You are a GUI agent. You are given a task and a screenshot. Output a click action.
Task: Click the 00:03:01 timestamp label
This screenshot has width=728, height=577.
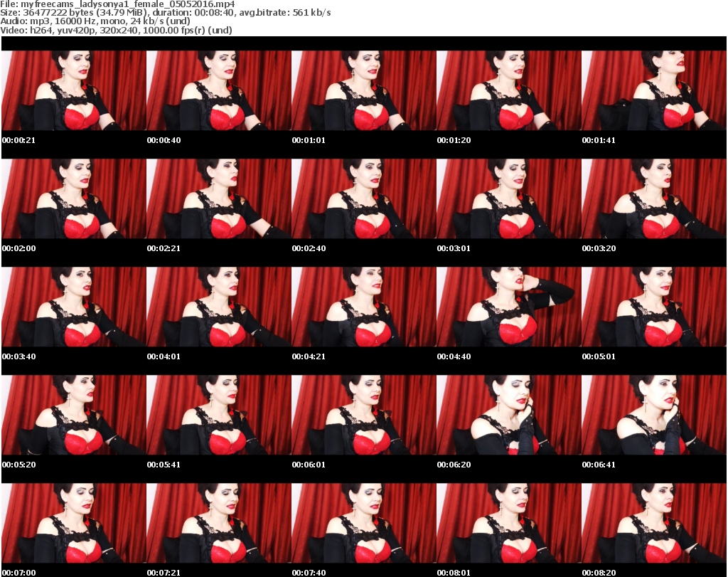click(x=454, y=248)
